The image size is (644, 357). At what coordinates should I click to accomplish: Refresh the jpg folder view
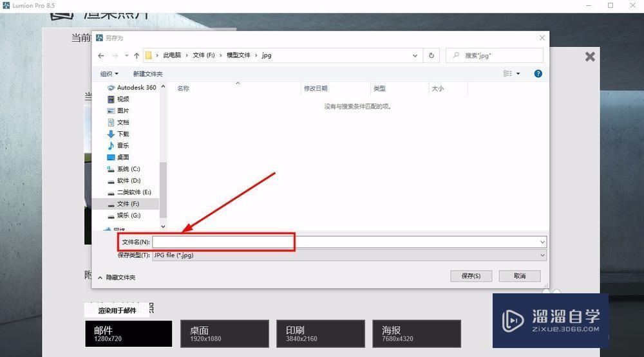coord(431,55)
